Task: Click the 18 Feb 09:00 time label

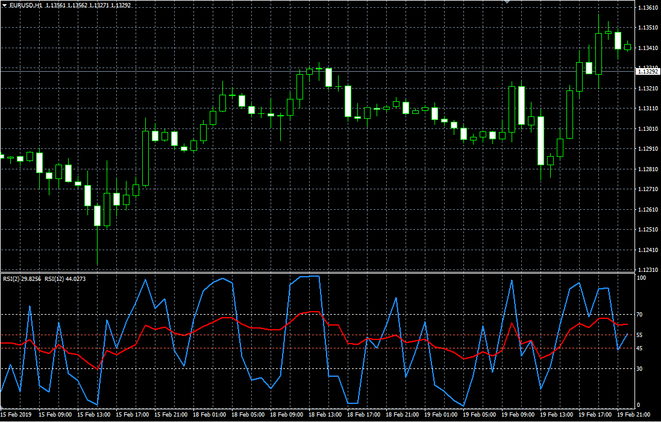Action: pyautogui.click(x=287, y=415)
